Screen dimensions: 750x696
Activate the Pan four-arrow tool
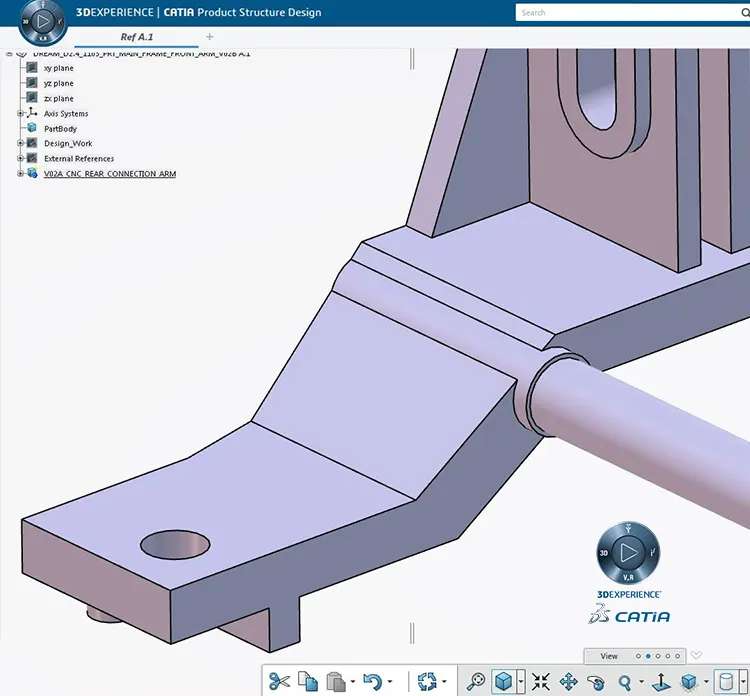click(568, 681)
